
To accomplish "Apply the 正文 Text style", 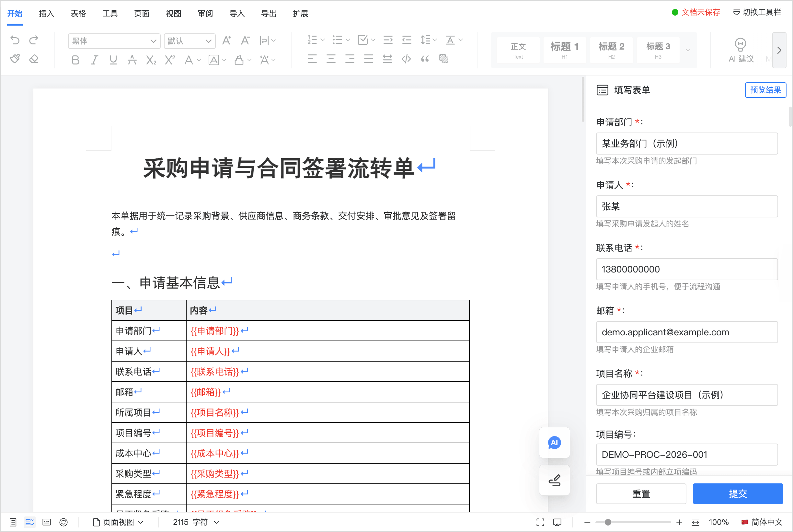I will (518, 50).
